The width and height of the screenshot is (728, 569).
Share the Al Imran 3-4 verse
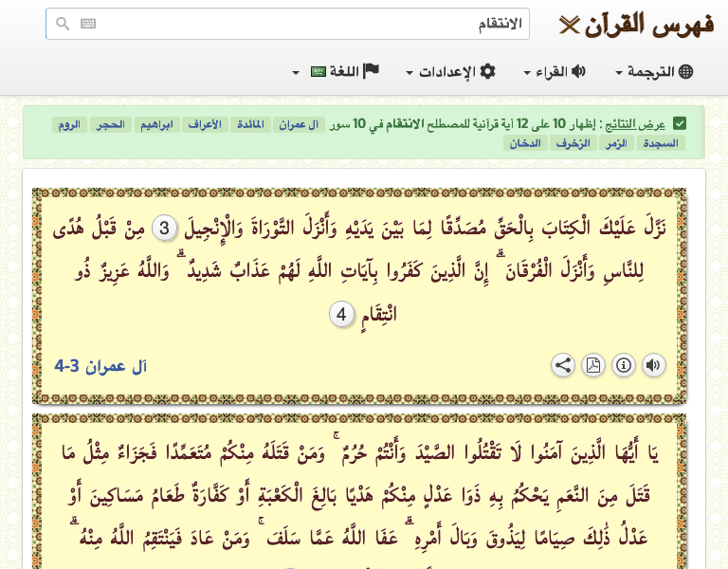click(x=562, y=365)
